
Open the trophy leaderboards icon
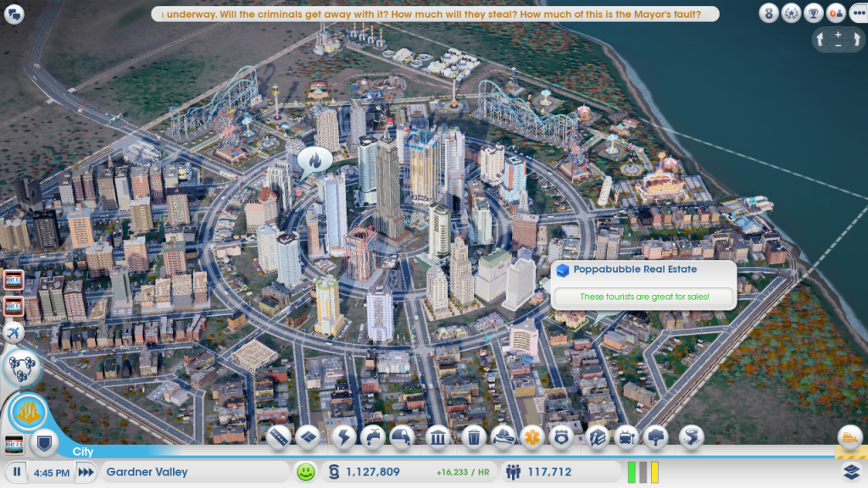pos(813,13)
